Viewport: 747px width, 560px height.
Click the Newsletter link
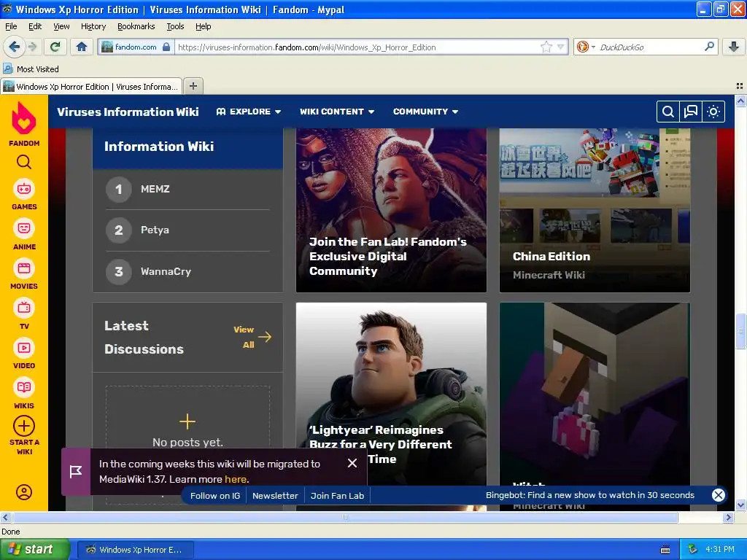pos(275,496)
